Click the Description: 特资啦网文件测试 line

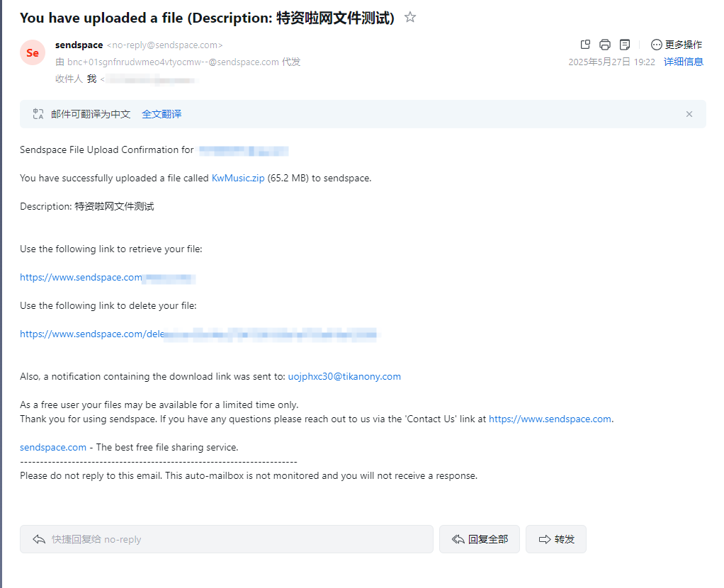click(x=87, y=206)
